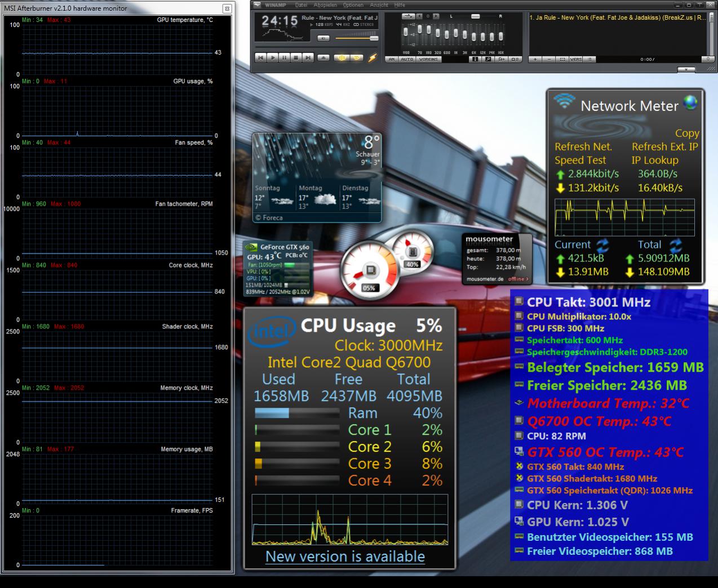Reset Current traffic with refresh icon
This screenshot has width=718, height=588.
(603, 245)
